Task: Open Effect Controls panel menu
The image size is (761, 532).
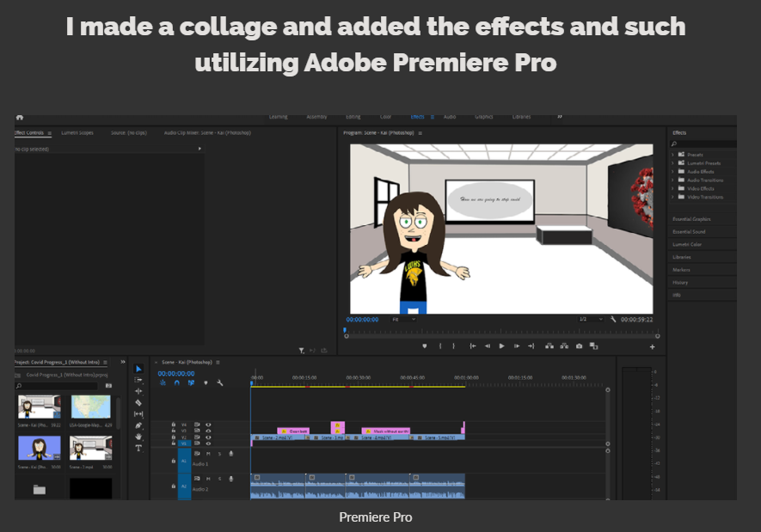Action: click(x=50, y=133)
